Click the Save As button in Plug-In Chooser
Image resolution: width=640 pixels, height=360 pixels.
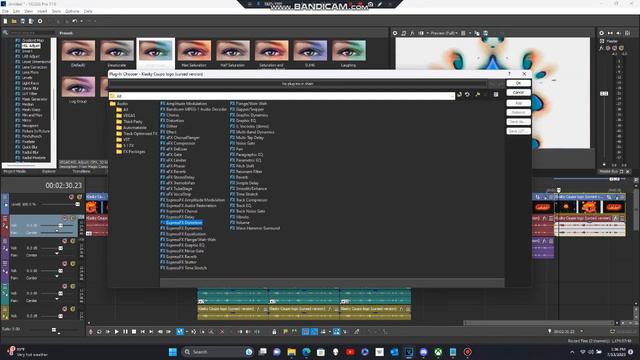pos(518,122)
